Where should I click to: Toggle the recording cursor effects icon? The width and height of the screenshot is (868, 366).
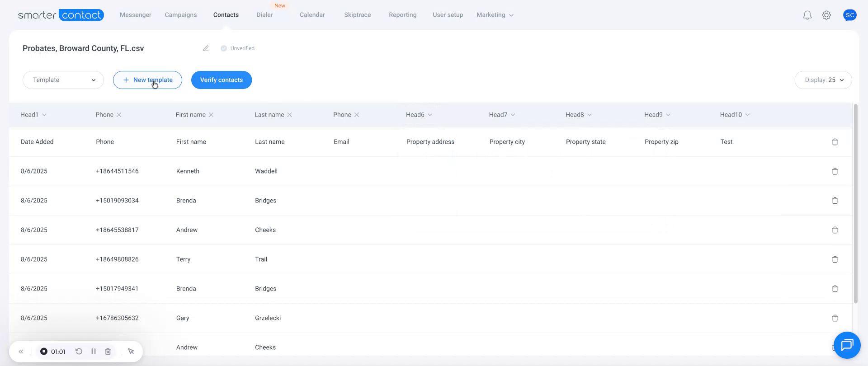point(131,352)
